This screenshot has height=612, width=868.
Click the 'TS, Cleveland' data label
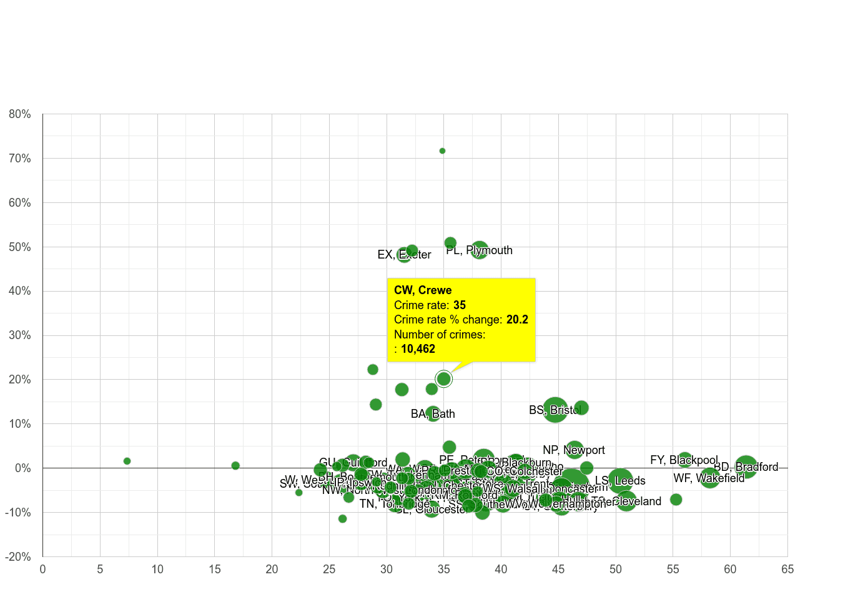[626, 501]
